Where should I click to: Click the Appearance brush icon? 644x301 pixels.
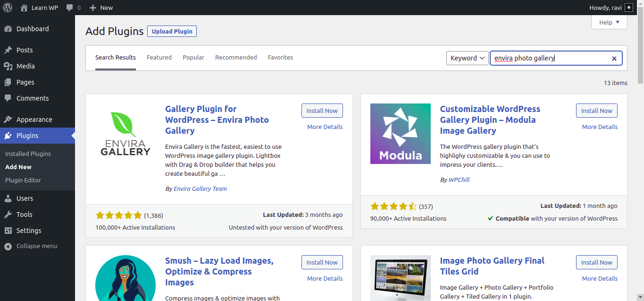click(x=8, y=120)
